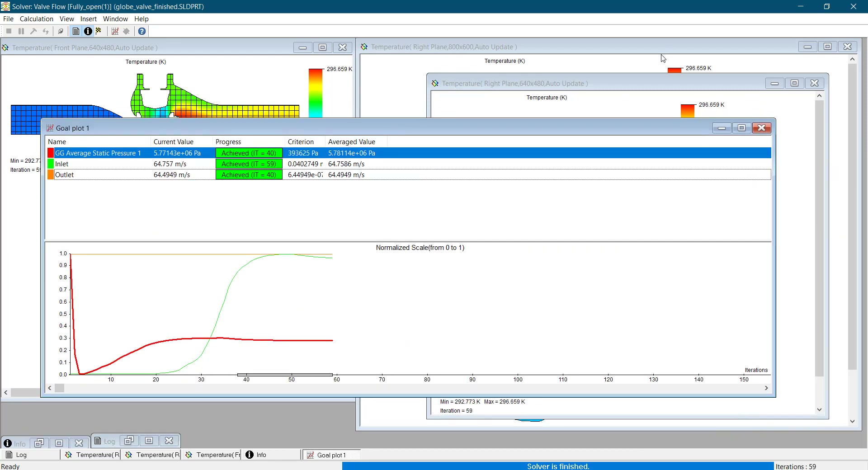This screenshot has width=868, height=470.
Task: Click the Right Plane 640x480 window scroll down arrow
Action: (819, 409)
